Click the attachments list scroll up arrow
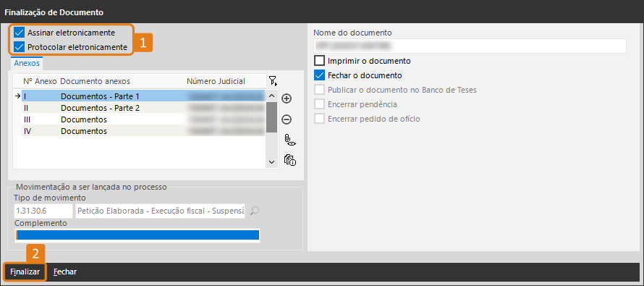 coord(271,96)
